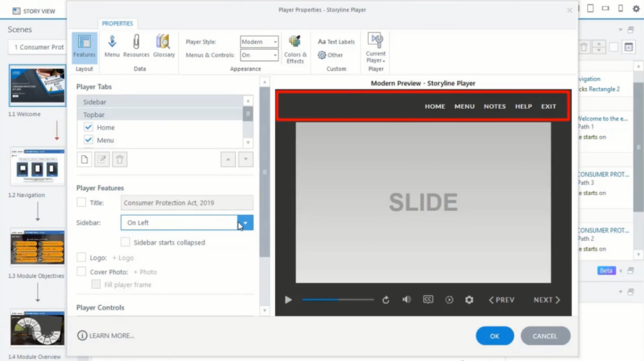Enable the Title checkbox
Image resolution: width=644 pixels, height=361 pixels.
point(81,202)
